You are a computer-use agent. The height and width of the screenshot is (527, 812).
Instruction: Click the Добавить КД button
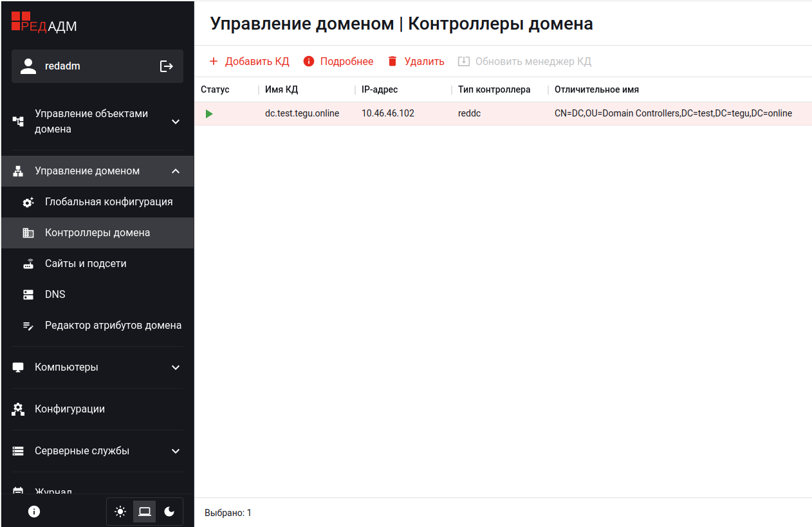(250, 62)
